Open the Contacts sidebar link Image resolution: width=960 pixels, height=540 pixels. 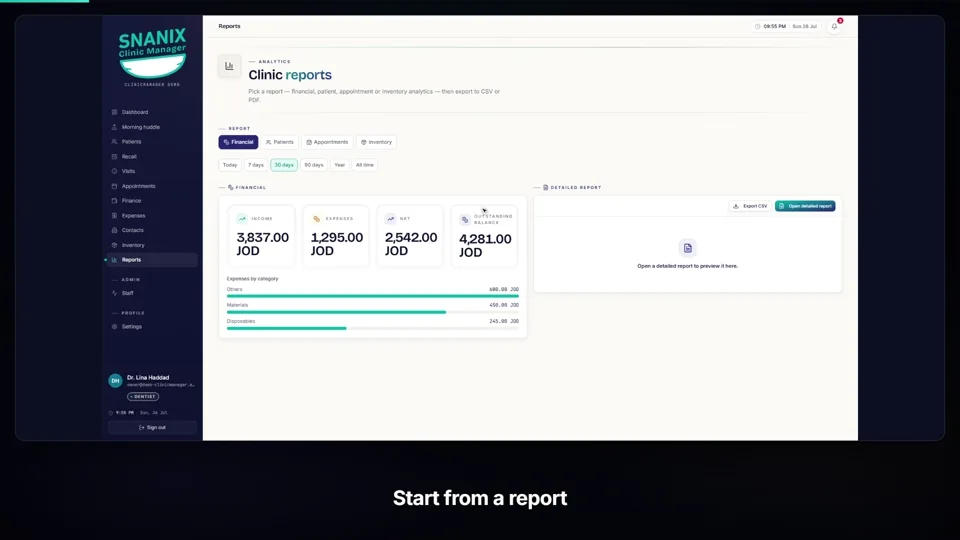click(152, 230)
